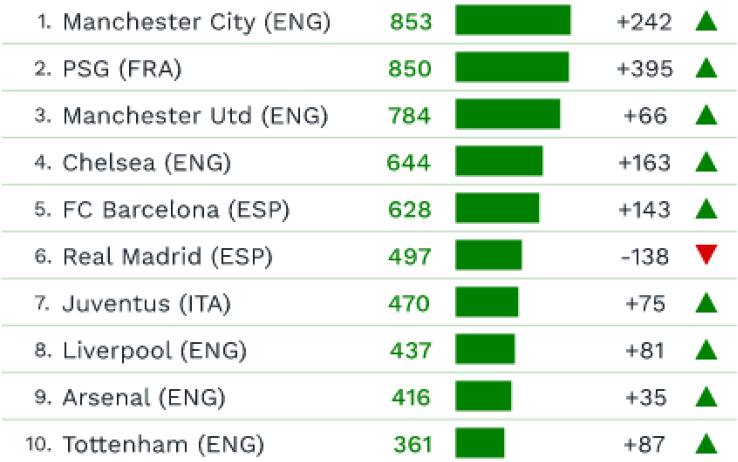Click the red down arrow for Real Madrid
The image size is (738, 462).
707,256
